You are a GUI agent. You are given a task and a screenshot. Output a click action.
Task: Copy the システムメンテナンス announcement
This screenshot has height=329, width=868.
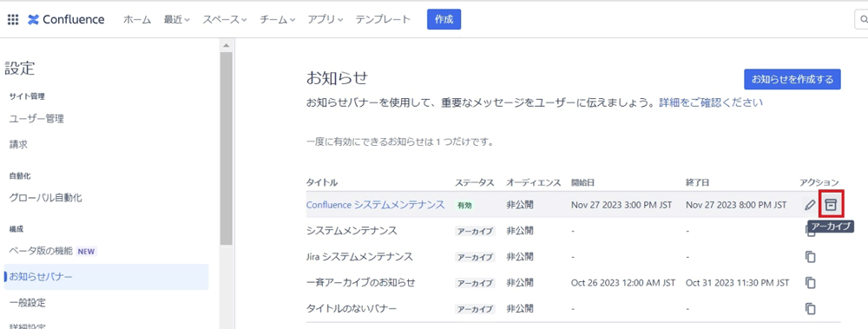(x=811, y=231)
